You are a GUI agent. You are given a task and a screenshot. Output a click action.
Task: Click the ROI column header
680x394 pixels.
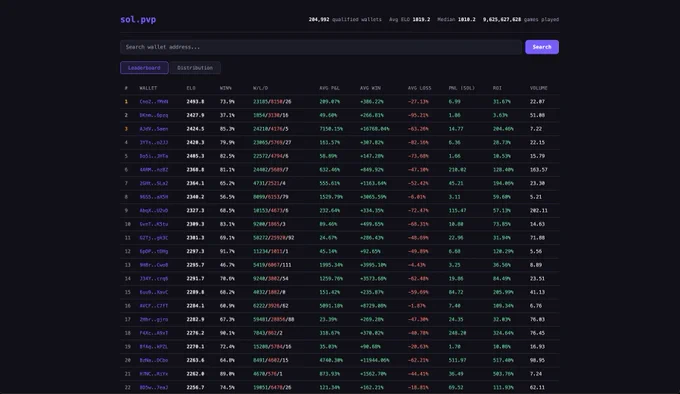[x=497, y=88]
